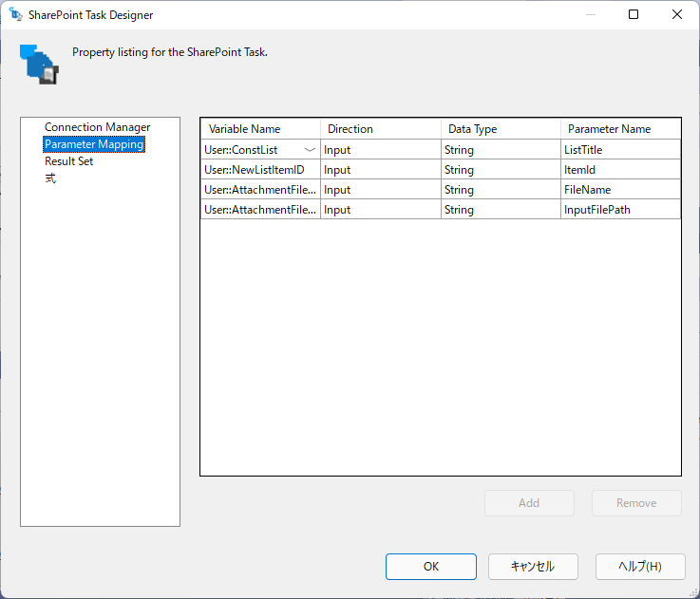Select the ItemId parameter name cell
The height and width of the screenshot is (599, 700).
pyautogui.click(x=620, y=170)
